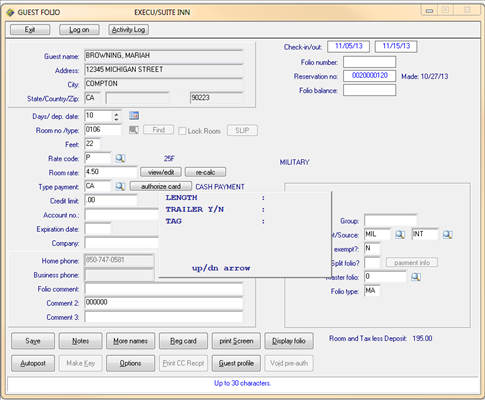485x400 pixels.
Task: Click the SLIP button
Action: 242,130
